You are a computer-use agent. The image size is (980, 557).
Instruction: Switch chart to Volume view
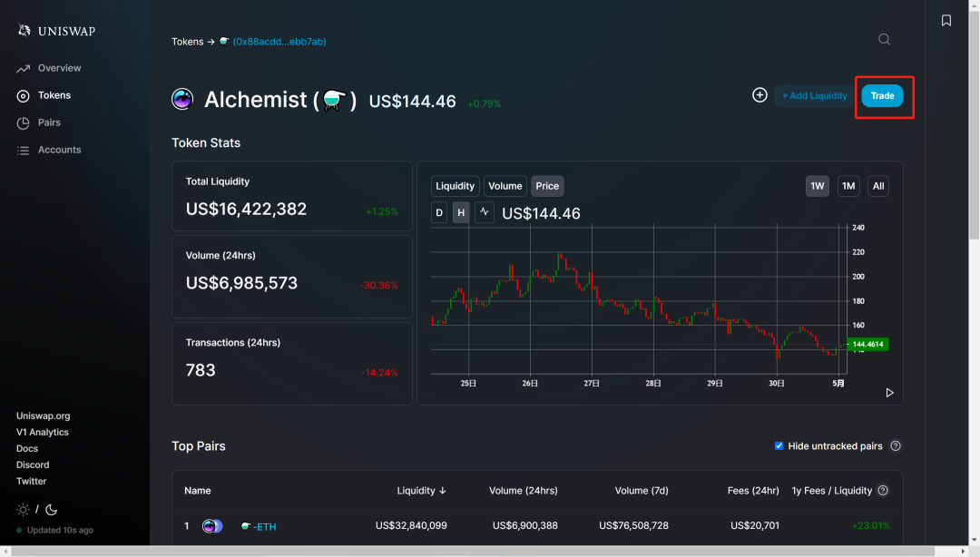pos(505,186)
